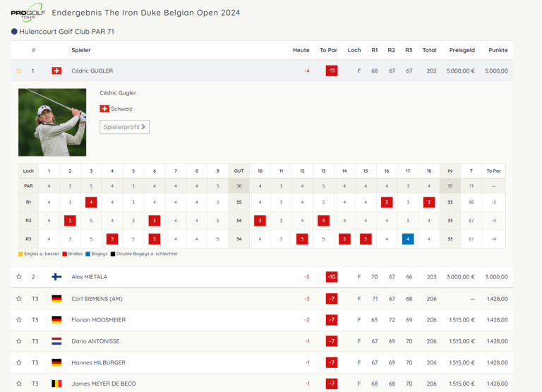
Task: Click the Endergebnis tournament title
Action: (x=146, y=13)
